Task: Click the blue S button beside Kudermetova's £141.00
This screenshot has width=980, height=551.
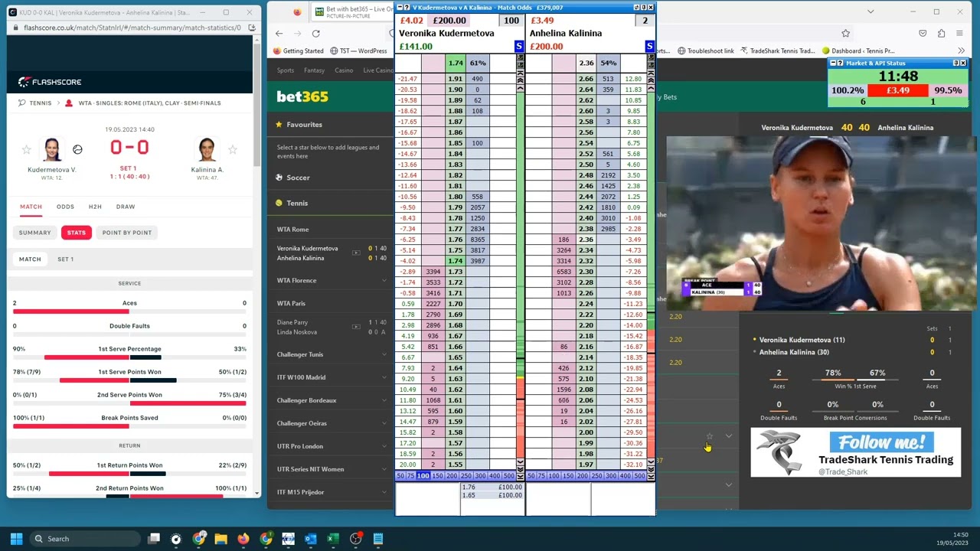Action: [x=518, y=47]
